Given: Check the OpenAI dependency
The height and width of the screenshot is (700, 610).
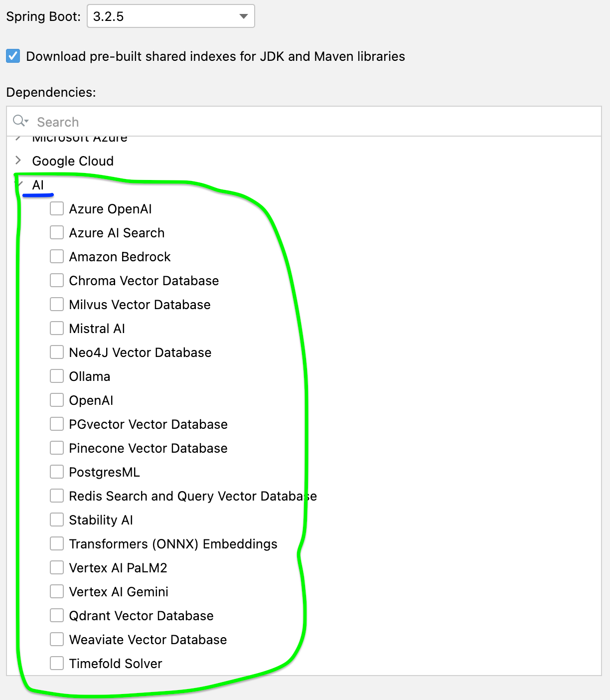Looking at the screenshot, I should pos(56,400).
